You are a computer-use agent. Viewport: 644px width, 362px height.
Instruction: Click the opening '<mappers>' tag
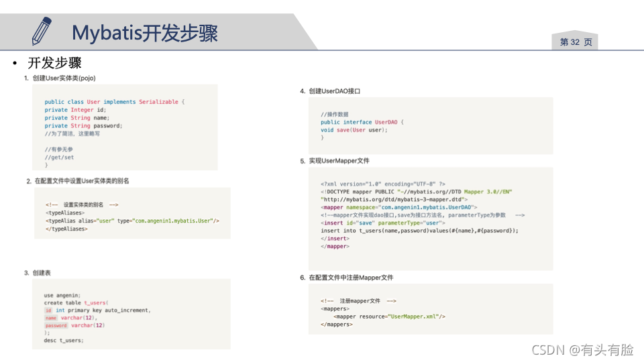pyautogui.click(x=335, y=308)
